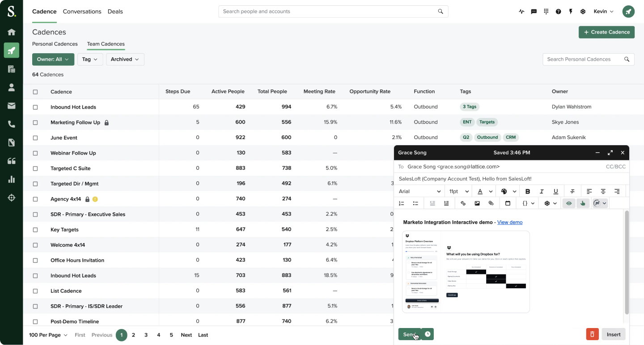The width and height of the screenshot is (644, 345).
Task: Switch to the Personal Cadences tab
Action: (55, 44)
